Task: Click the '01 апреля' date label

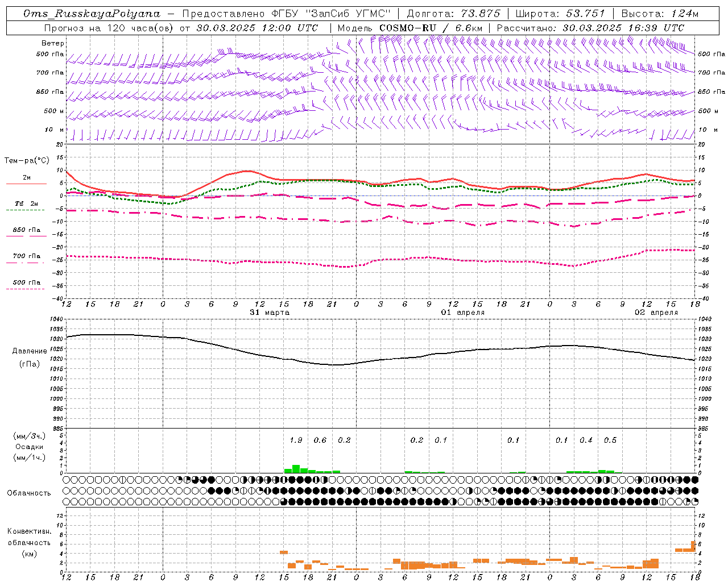Action: tap(463, 313)
